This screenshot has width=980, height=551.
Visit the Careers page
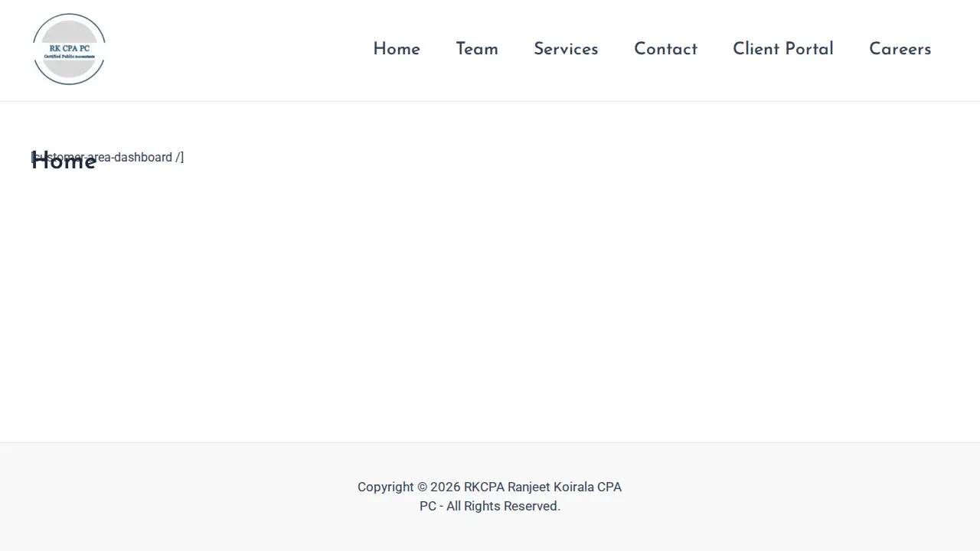[x=900, y=49]
